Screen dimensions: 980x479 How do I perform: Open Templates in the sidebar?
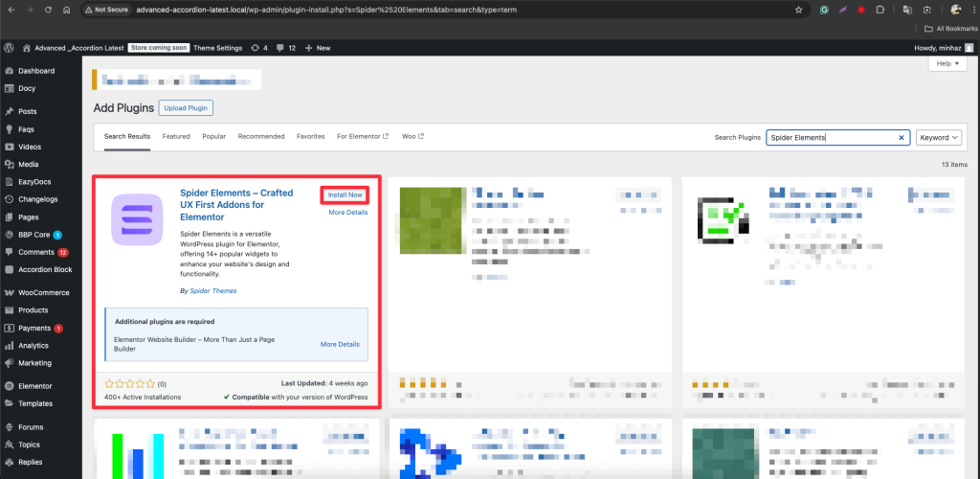[x=35, y=403]
